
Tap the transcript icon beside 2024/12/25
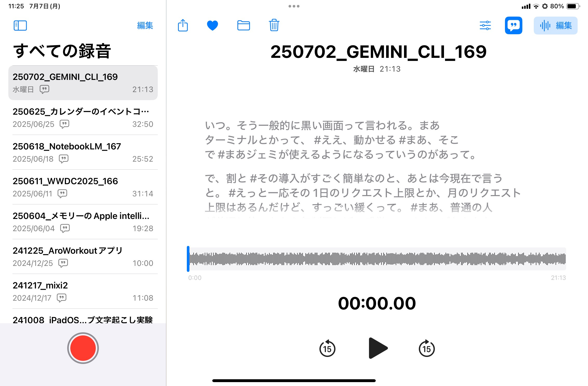pyautogui.click(x=63, y=263)
